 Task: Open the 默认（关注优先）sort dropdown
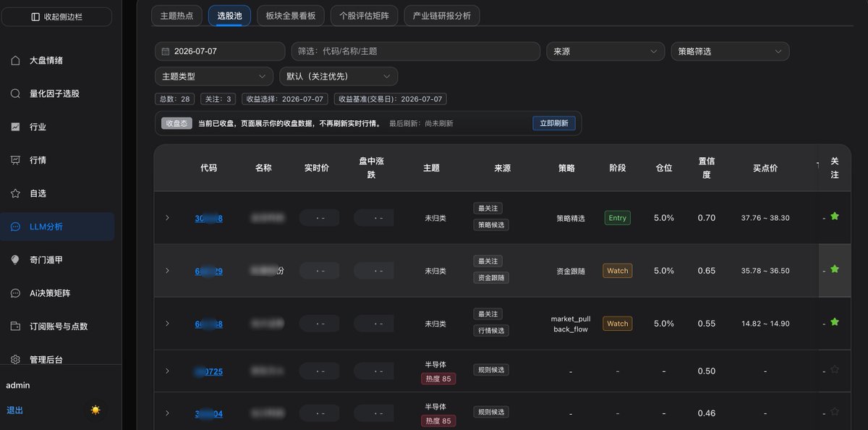pos(339,76)
